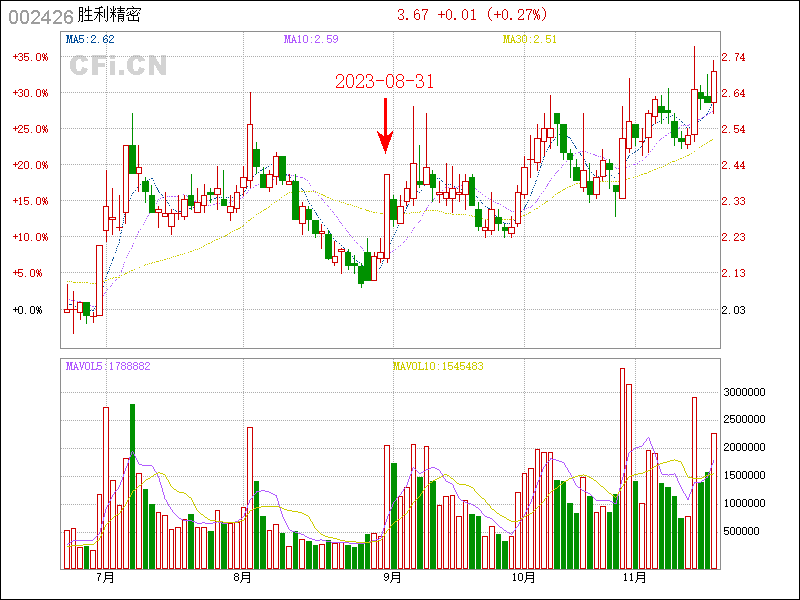Select 7月 on the time axis
This screenshot has height=600, width=800.
pos(103,577)
